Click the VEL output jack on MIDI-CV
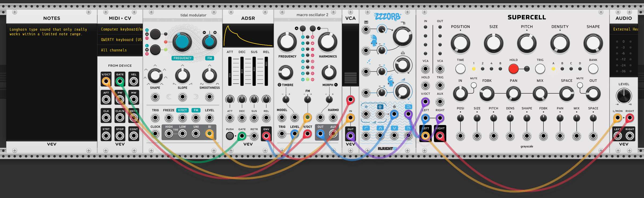 134,81
